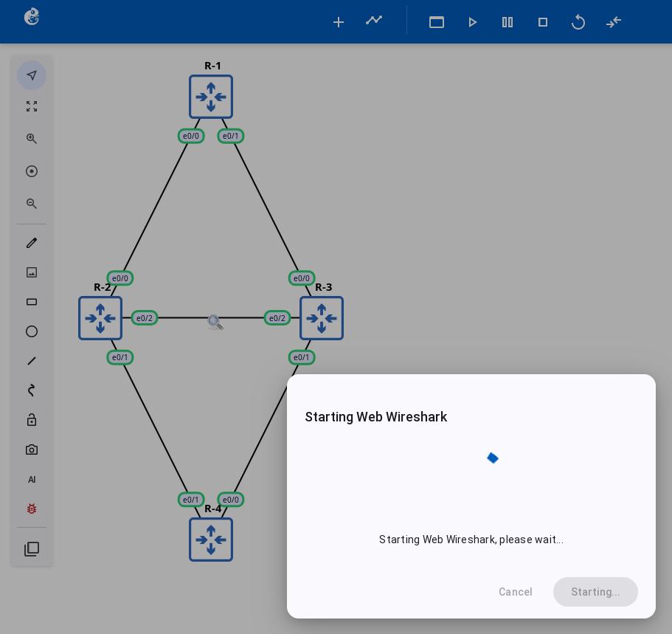Image resolution: width=672 pixels, height=634 pixels.
Task: Click R-3 interface label e0/2
Action: tap(277, 318)
